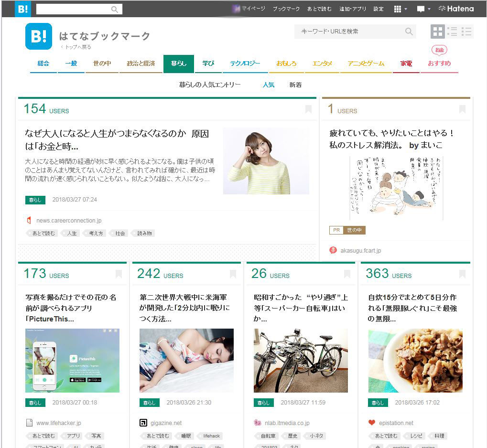Click the large Hatena Bookmark B! logo

coord(39,36)
